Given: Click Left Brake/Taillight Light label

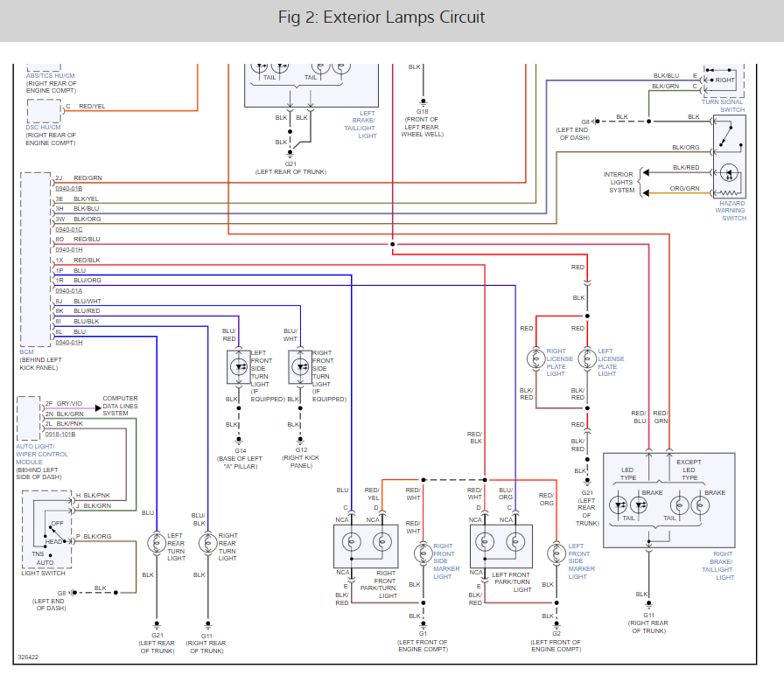Looking at the screenshot, I should click(360, 124).
